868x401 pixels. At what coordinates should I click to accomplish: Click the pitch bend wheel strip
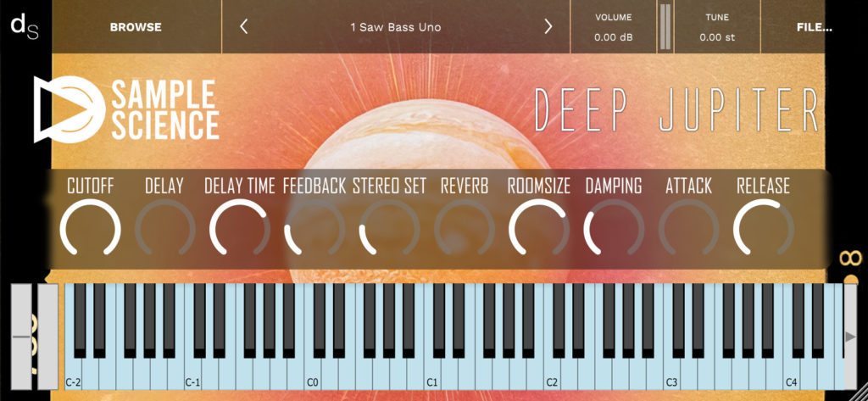coord(22,337)
